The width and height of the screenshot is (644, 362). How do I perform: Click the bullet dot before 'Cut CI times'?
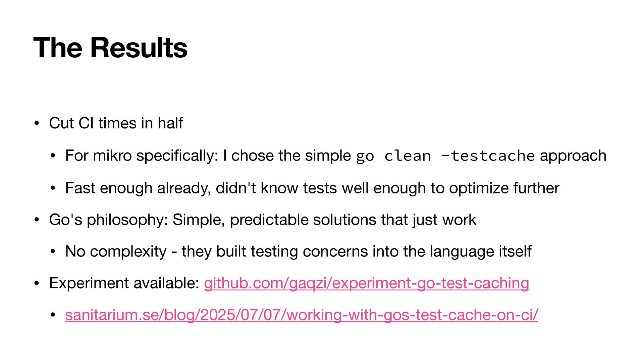tap(37, 123)
